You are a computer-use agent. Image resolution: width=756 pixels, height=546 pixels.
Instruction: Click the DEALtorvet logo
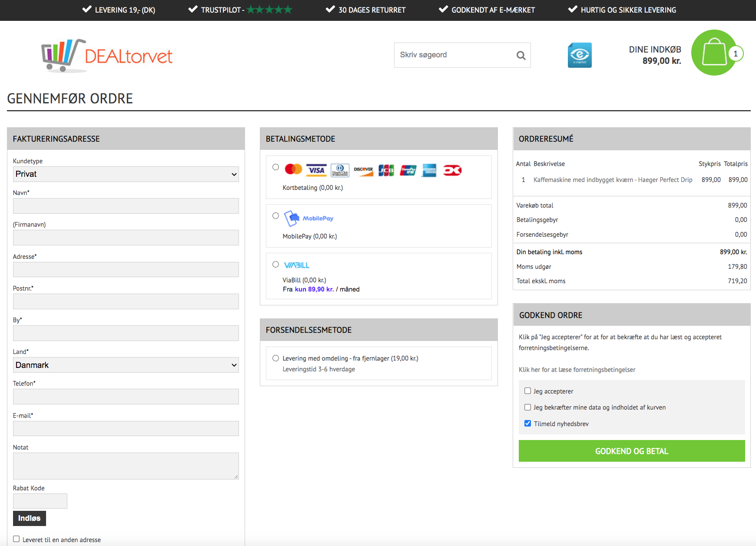click(x=107, y=56)
